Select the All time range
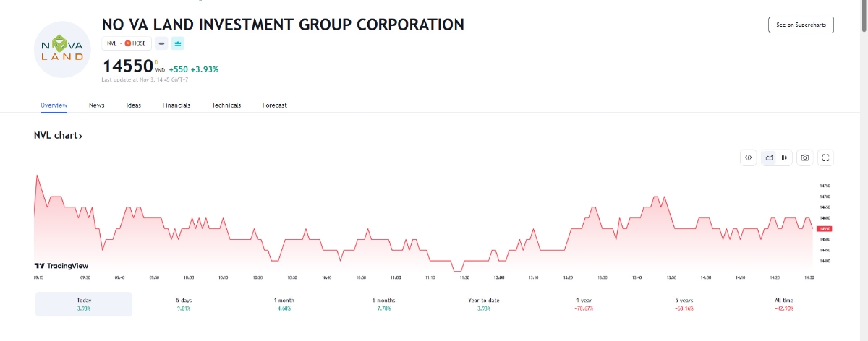The image size is (868, 341). tap(783, 304)
